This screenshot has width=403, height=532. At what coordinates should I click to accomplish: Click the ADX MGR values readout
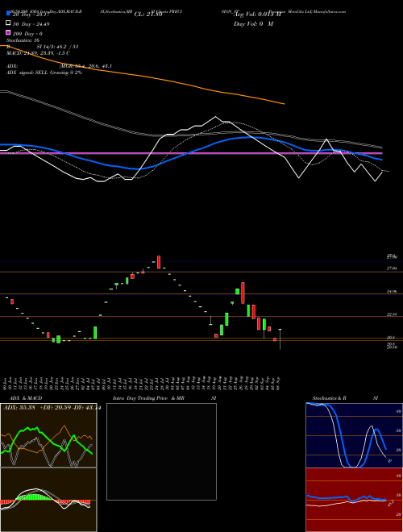coord(86,66)
